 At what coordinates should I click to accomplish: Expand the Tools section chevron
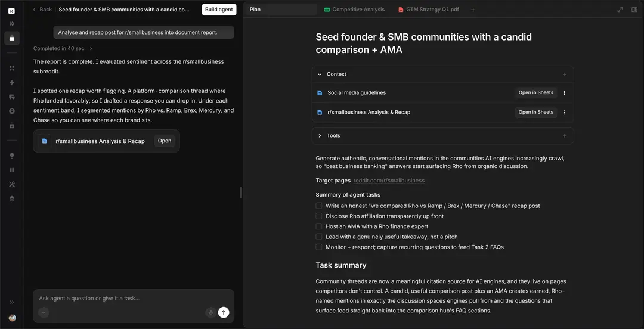(x=320, y=135)
